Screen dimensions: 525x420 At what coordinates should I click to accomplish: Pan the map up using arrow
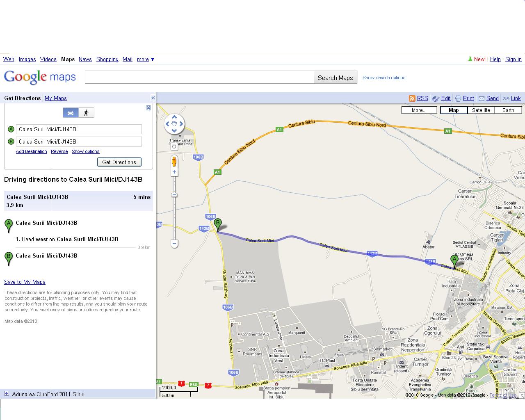coord(174,117)
